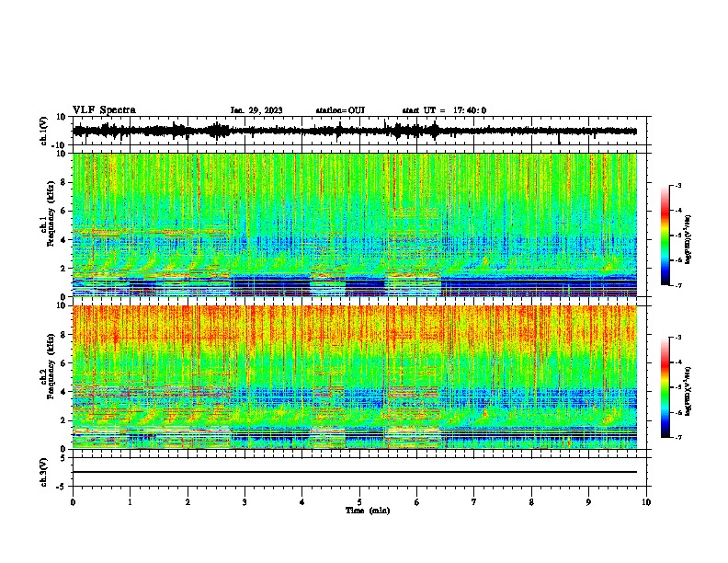Click time axis tick label "0"
Viewport: 728px width, 563px height.
point(73,502)
